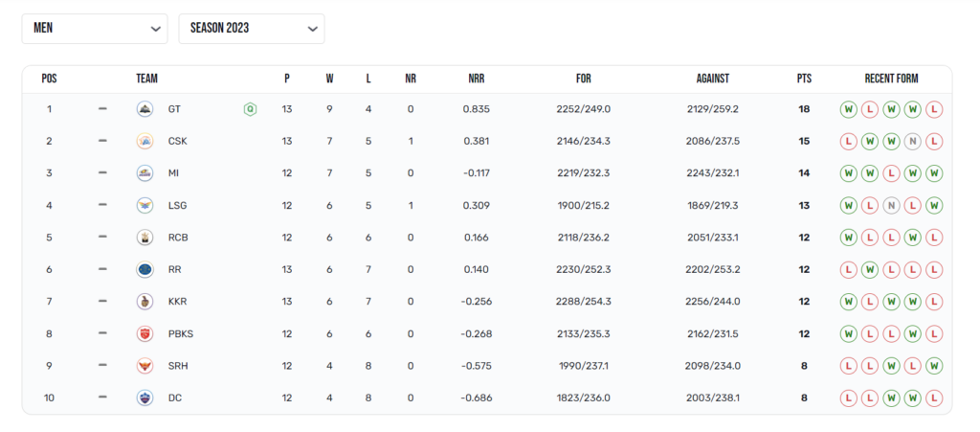Click the RECENT FORM column header
The width and height of the screenshot is (980, 432).
pos(891,79)
